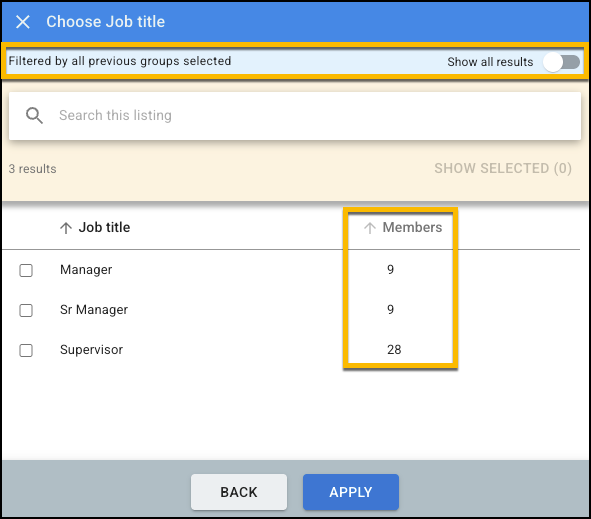Select the Supervisor row label

[91, 350]
